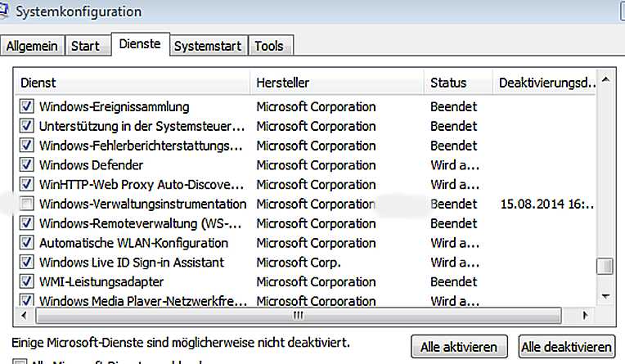Select the Tools tab
The image size is (625, 364).
(269, 46)
